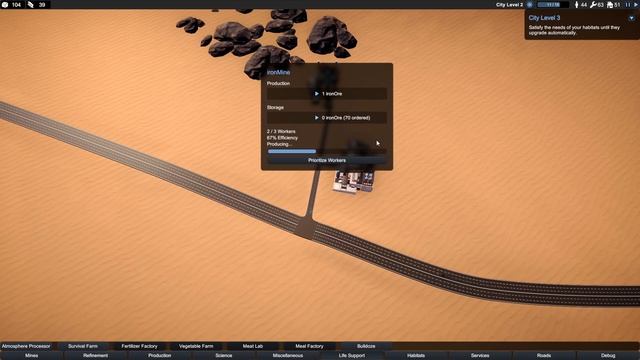
Task: Open the Miscellaneous category tab
Action: pyautogui.click(x=288, y=356)
